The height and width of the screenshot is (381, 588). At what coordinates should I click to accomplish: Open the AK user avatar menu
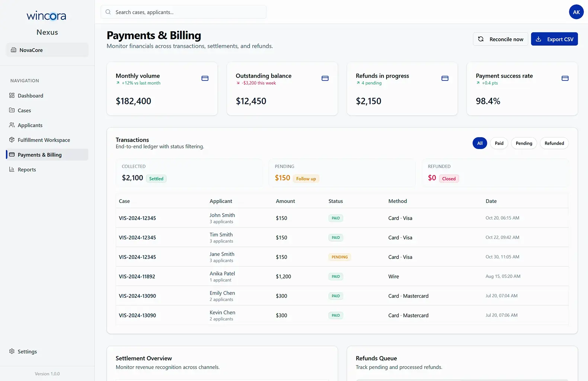[576, 12]
